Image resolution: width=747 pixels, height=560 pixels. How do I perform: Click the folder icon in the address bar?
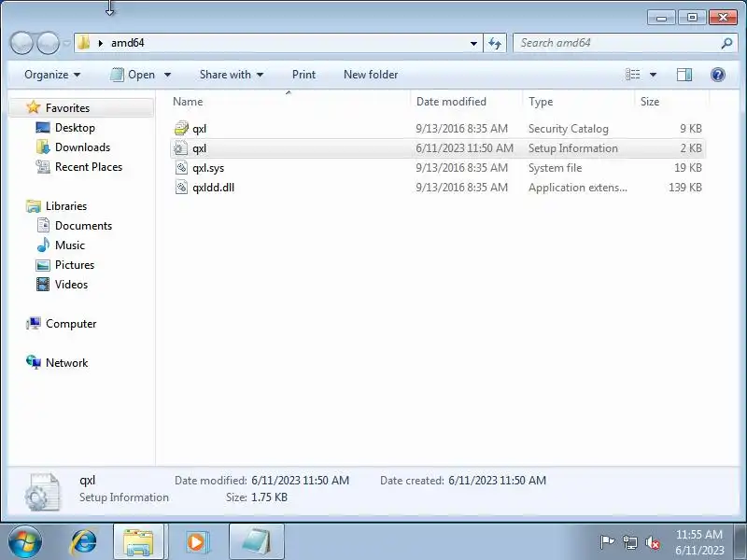[83, 43]
